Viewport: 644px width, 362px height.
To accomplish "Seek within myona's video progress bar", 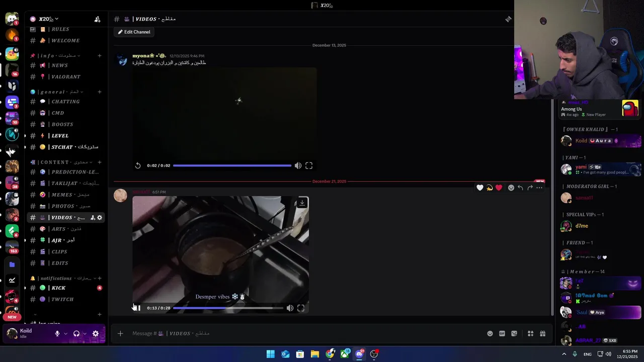I will 232,165.
